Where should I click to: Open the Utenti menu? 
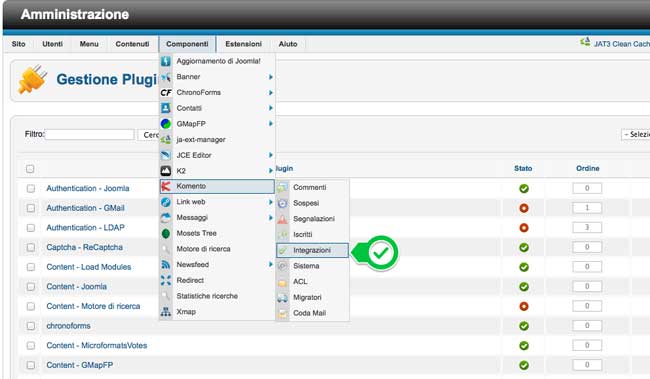53,44
